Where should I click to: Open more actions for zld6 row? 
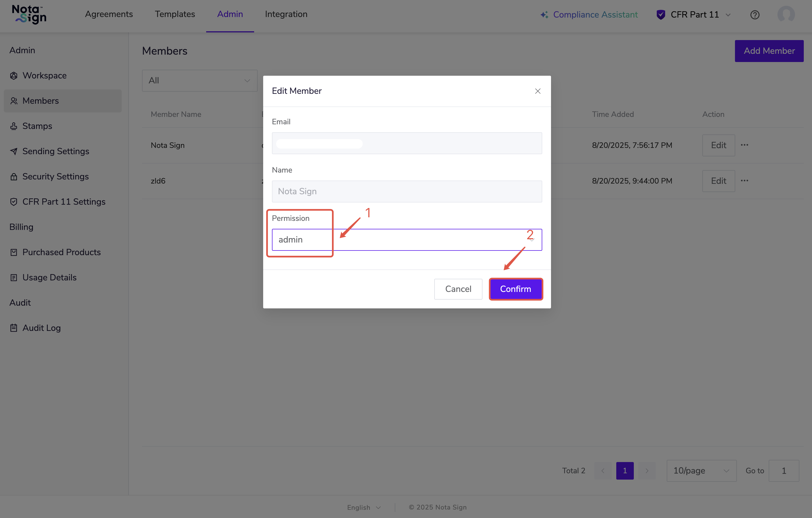pyautogui.click(x=745, y=181)
